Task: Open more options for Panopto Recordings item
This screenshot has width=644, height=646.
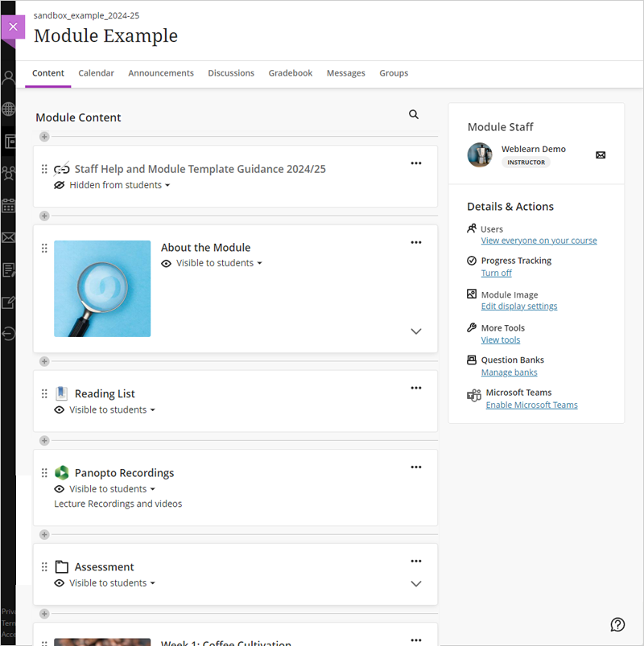Action: tap(416, 467)
